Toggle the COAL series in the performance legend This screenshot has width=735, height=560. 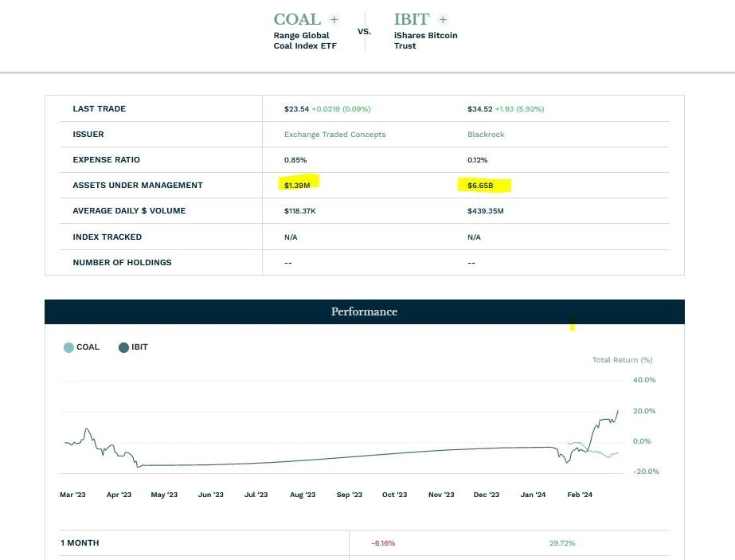(x=81, y=347)
